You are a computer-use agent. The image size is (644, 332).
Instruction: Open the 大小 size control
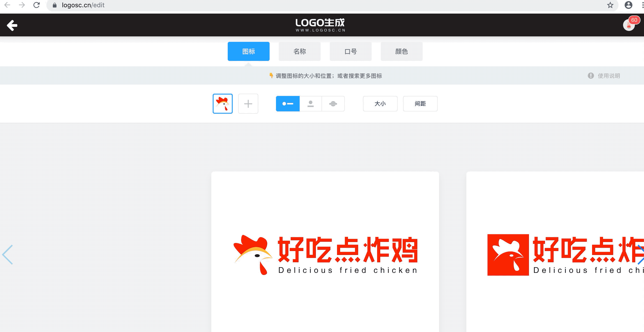click(380, 104)
